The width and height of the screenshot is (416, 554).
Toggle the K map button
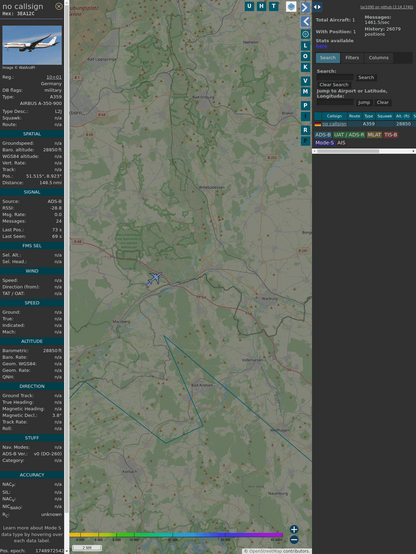coord(305,67)
